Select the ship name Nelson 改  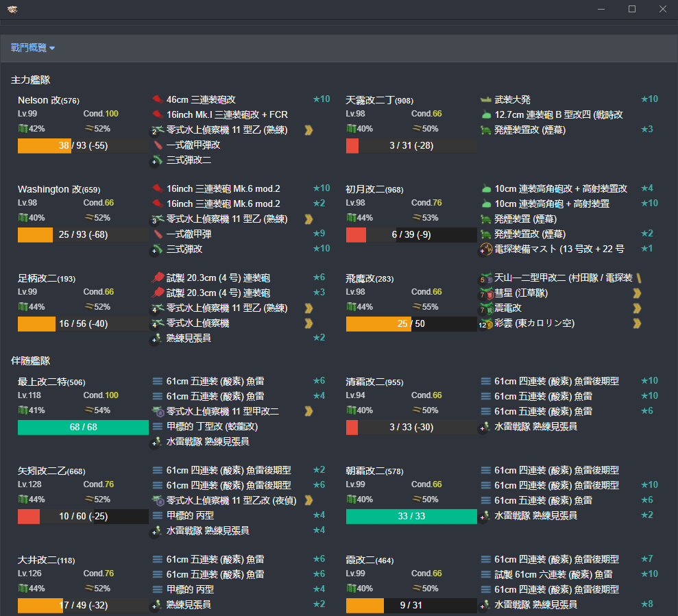click(39, 101)
